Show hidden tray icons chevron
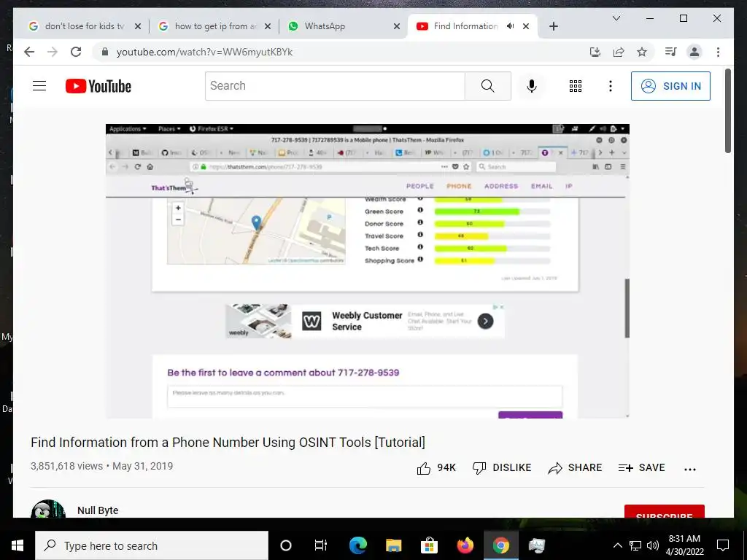 (617, 545)
